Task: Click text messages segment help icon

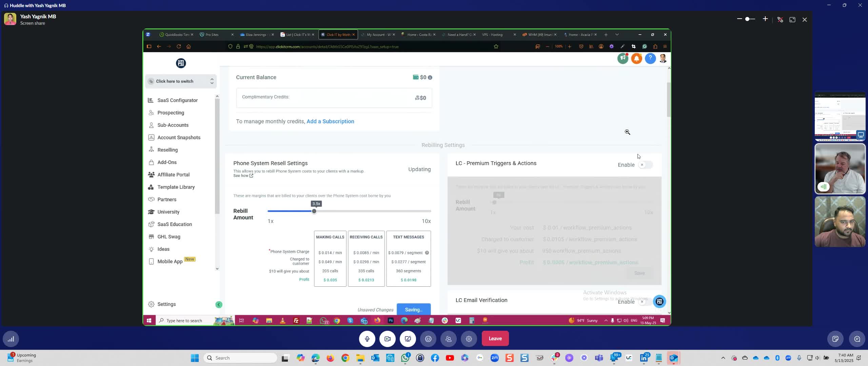Action: 427,253
